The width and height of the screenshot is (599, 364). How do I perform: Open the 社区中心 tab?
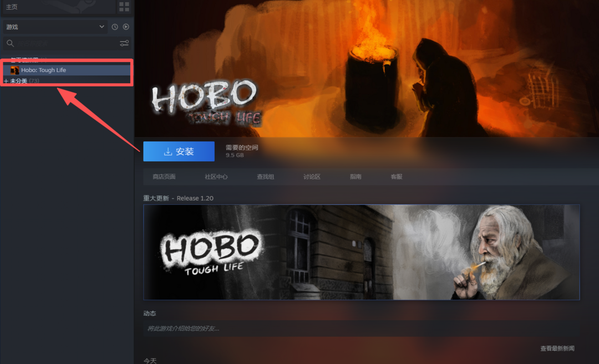pyautogui.click(x=216, y=177)
